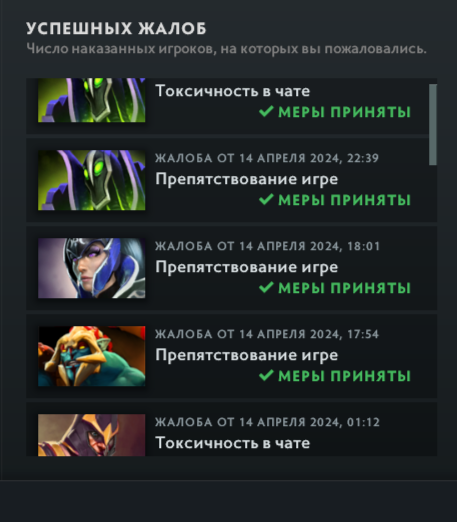This screenshot has height=522, width=457.
Task: Click 'Меры приняты' status in the 17:54 report
Action: pyautogui.click(x=344, y=376)
